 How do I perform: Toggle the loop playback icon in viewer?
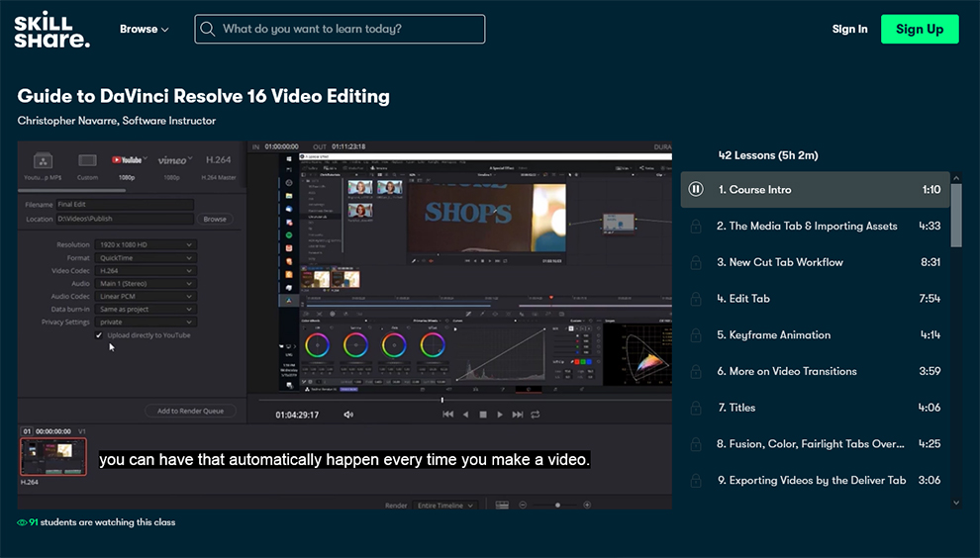tap(535, 415)
